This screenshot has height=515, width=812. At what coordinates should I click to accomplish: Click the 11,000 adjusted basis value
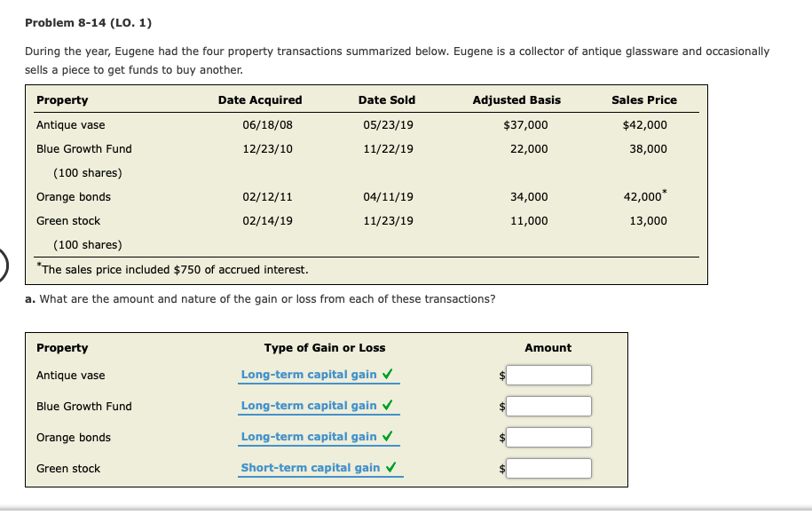point(529,221)
